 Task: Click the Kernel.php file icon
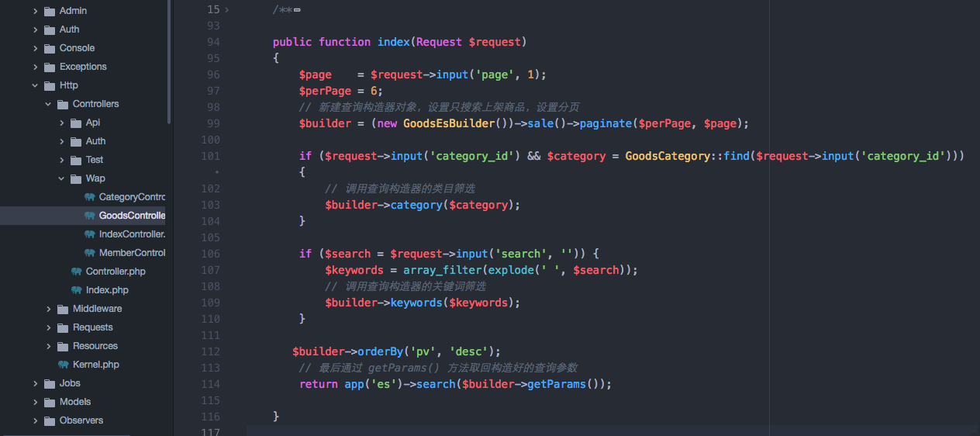pos(63,365)
